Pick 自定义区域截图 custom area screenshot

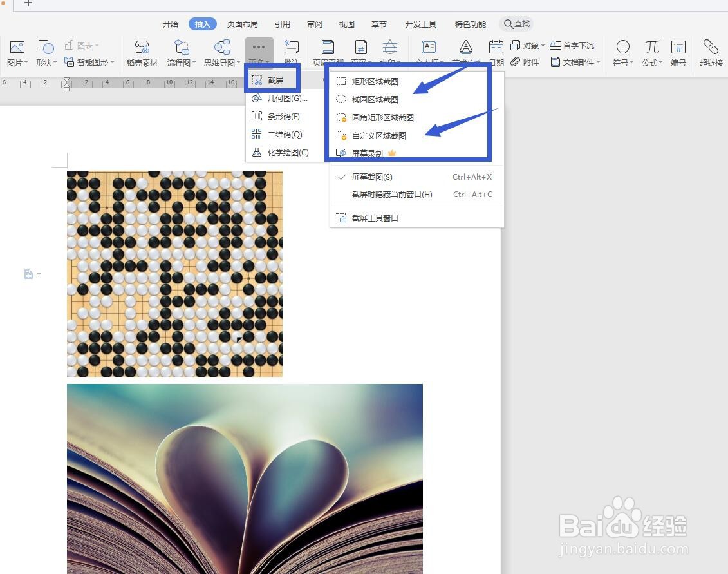380,135
